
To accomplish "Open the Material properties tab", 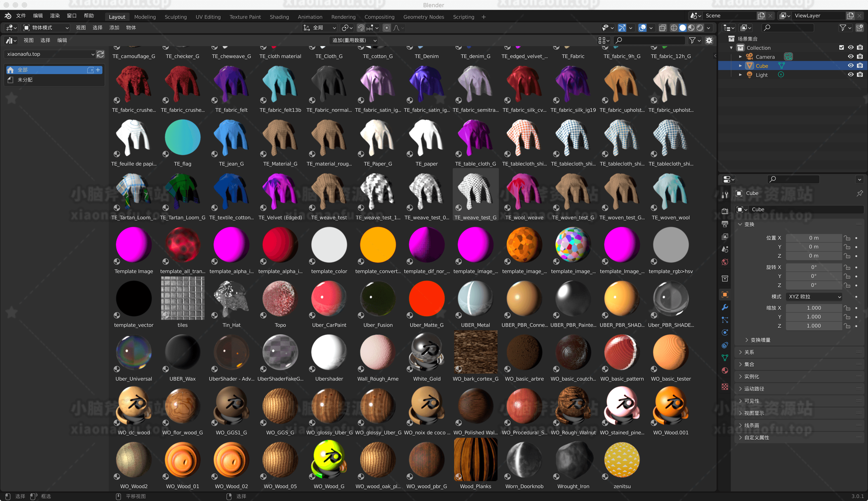I will (725, 370).
